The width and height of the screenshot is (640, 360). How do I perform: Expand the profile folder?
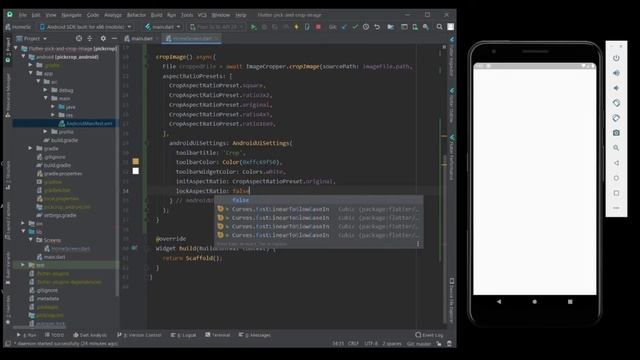[x=45, y=131]
